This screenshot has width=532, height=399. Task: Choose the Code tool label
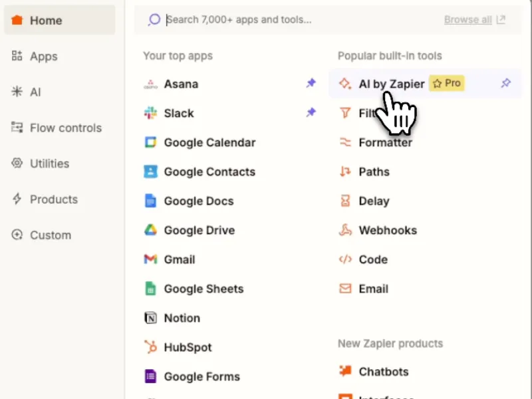(374, 259)
